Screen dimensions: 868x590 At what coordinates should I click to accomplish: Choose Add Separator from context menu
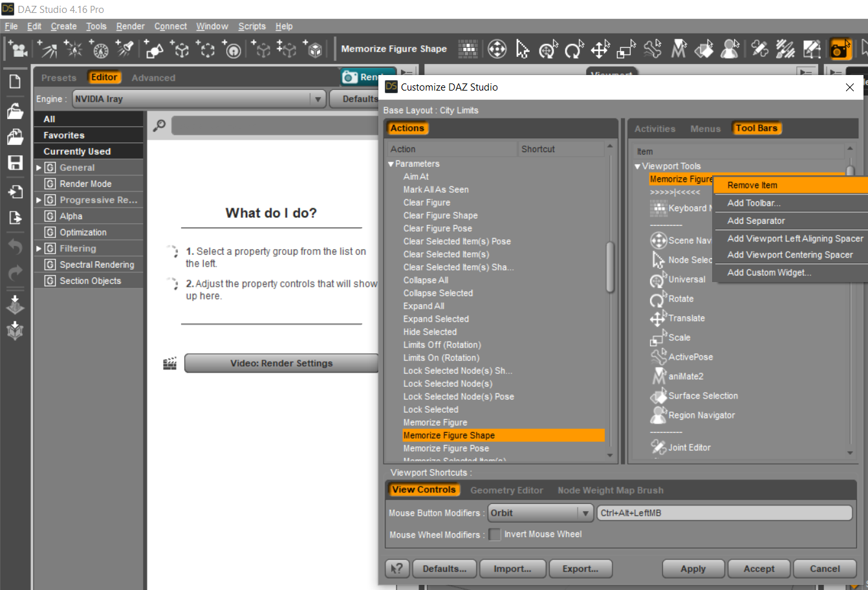tap(790, 221)
